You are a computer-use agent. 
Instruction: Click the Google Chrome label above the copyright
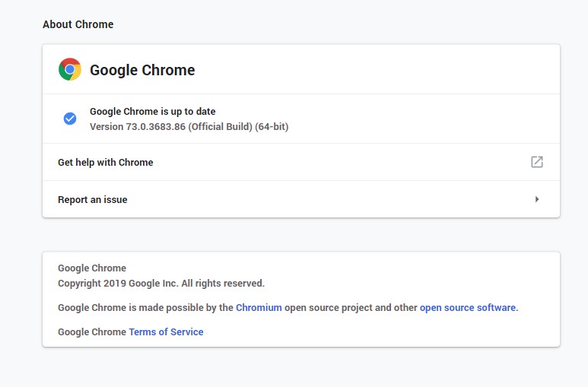pyautogui.click(x=92, y=268)
